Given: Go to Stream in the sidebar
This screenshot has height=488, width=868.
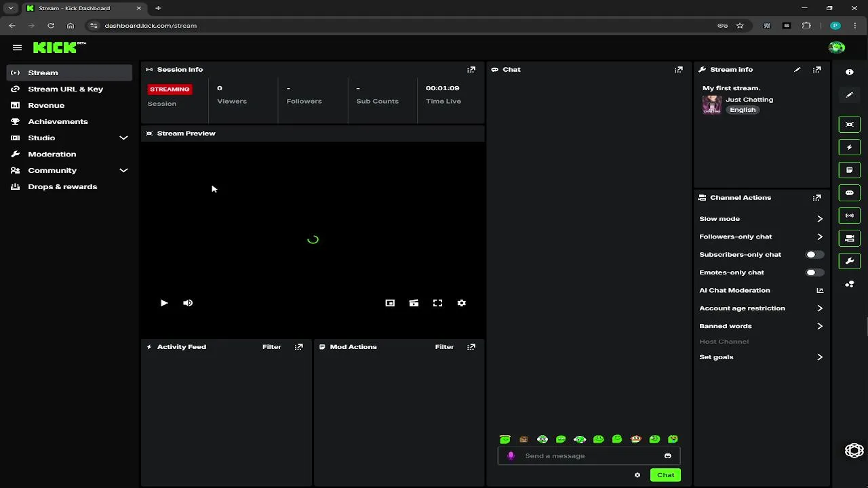Looking at the screenshot, I should pos(69,73).
